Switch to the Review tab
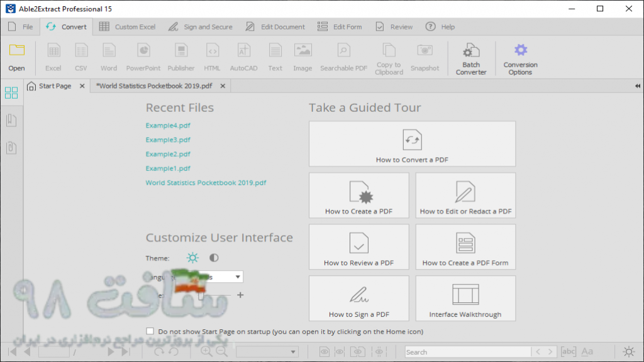644x362 pixels. (x=394, y=26)
